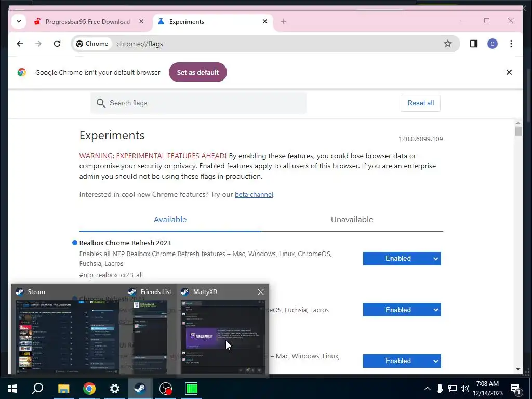Image resolution: width=532 pixels, height=399 pixels.
Task: Go back to the previous page
Action: 20,44
